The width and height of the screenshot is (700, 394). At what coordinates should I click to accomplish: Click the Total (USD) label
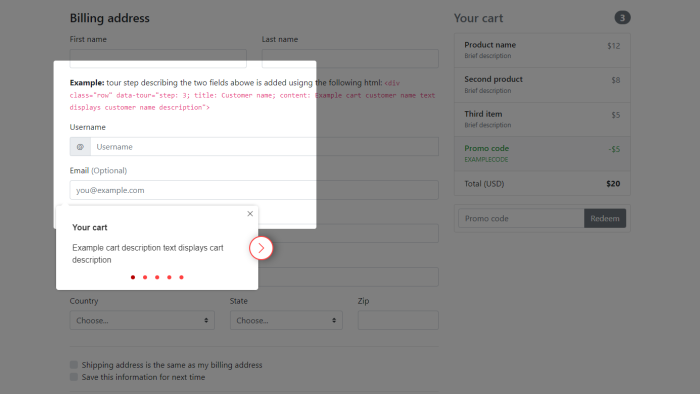[484, 184]
